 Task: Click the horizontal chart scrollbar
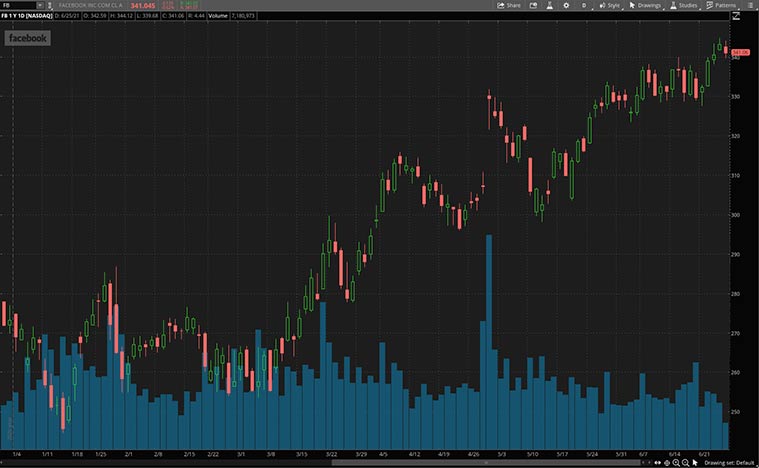coord(486,463)
